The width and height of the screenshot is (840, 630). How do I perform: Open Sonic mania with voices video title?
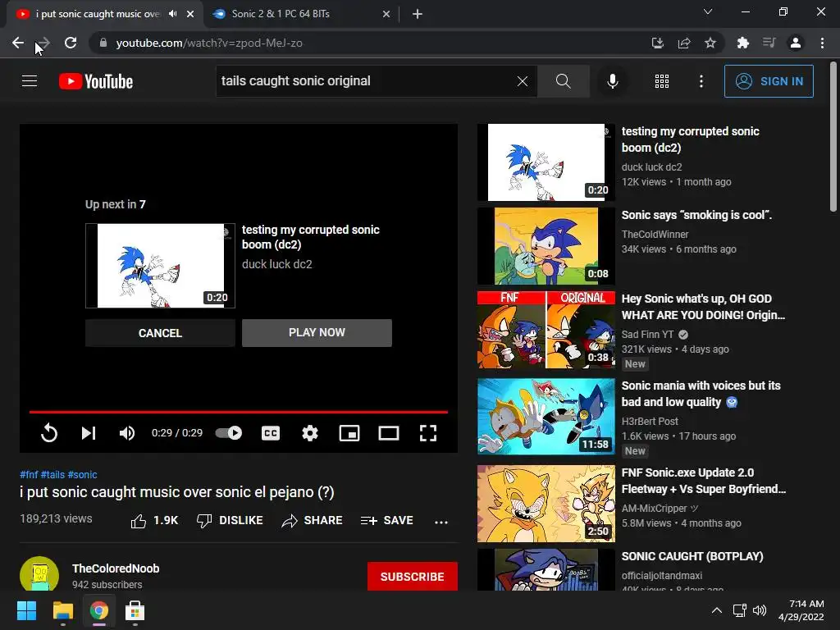pos(701,394)
